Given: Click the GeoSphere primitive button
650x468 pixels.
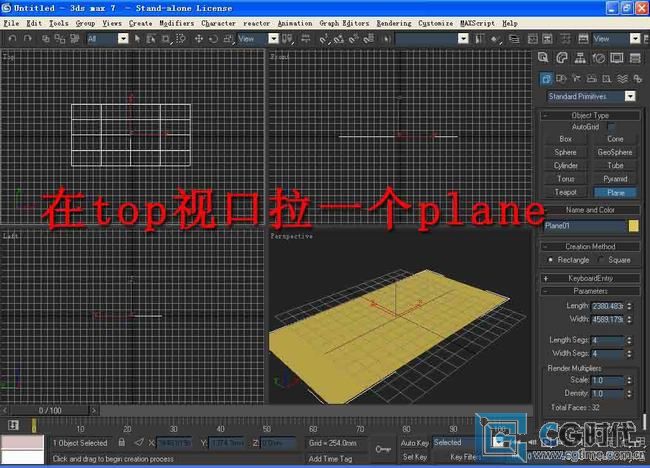Looking at the screenshot, I should (615, 152).
